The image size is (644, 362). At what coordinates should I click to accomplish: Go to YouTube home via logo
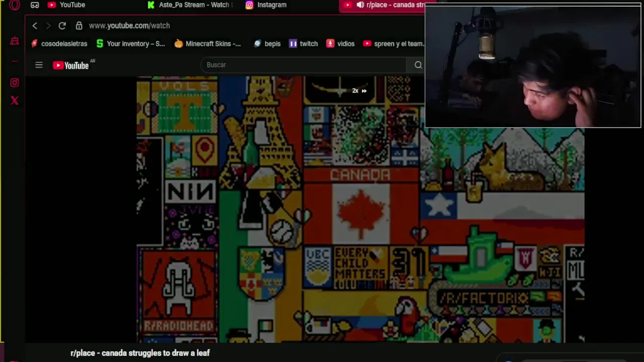[71, 65]
